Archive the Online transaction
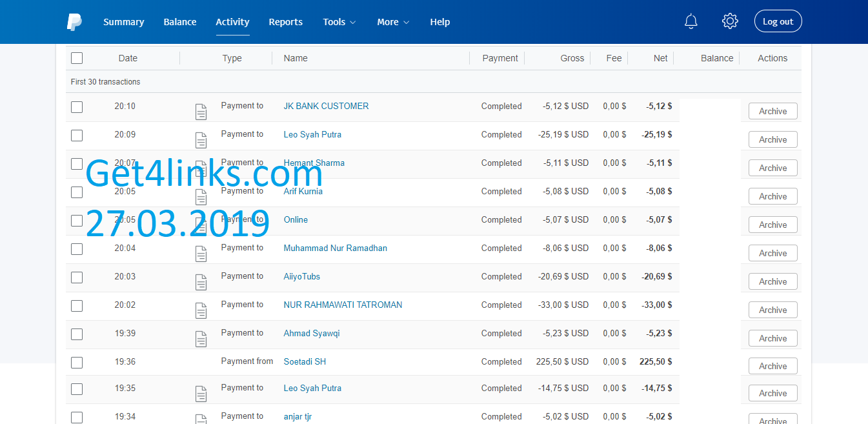 tap(773, 225)
